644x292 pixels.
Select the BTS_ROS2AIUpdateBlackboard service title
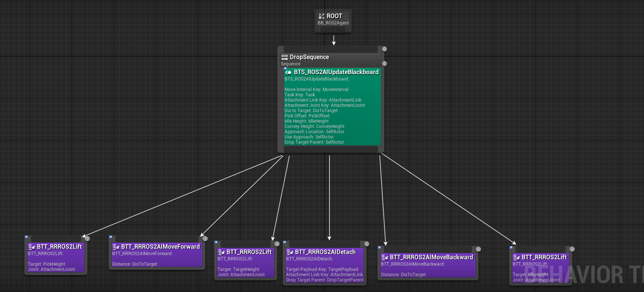pos(336,72)
